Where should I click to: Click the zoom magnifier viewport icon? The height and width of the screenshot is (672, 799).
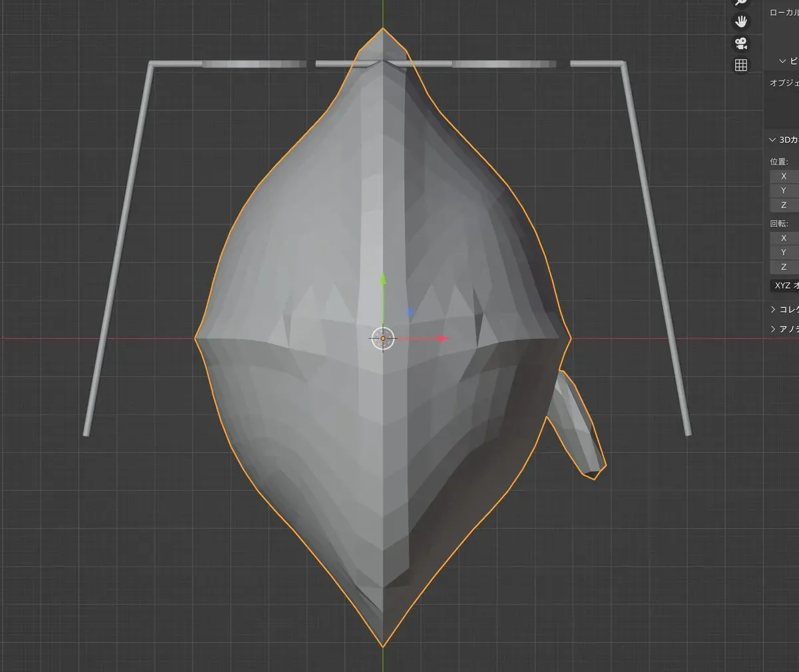pyautogui.click(x=740, y=3)
